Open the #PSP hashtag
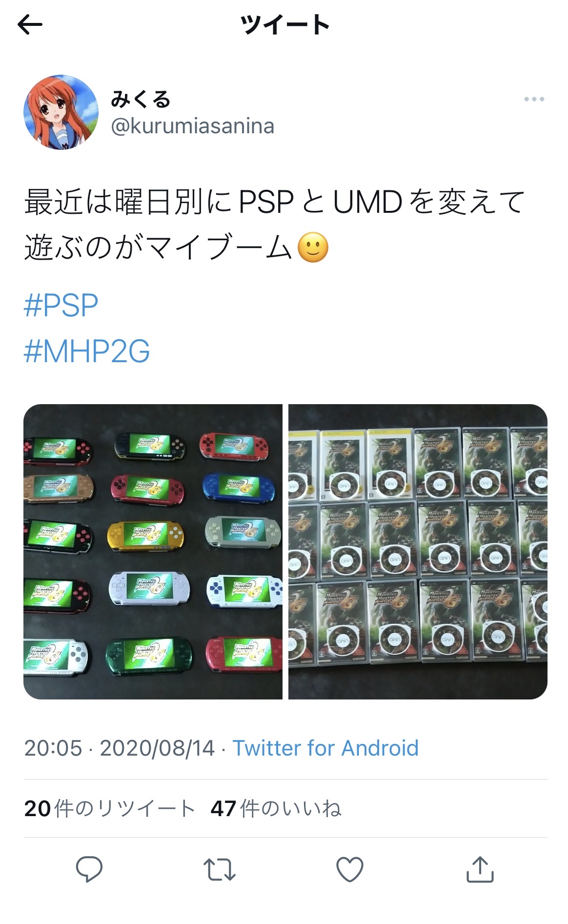Viewport: 568px width, 924px height. (61, 306)
